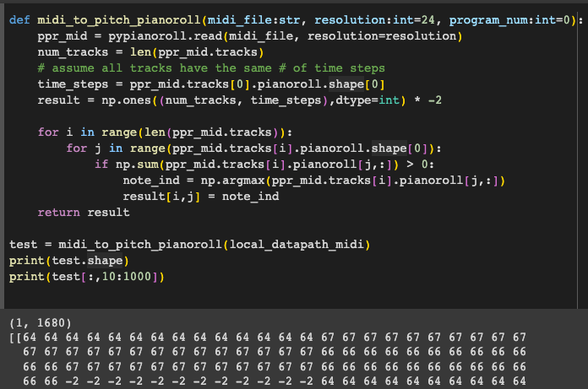Click the 'for i in range' loop line
The width and height of the screenshot is (588, 389).
165,132
